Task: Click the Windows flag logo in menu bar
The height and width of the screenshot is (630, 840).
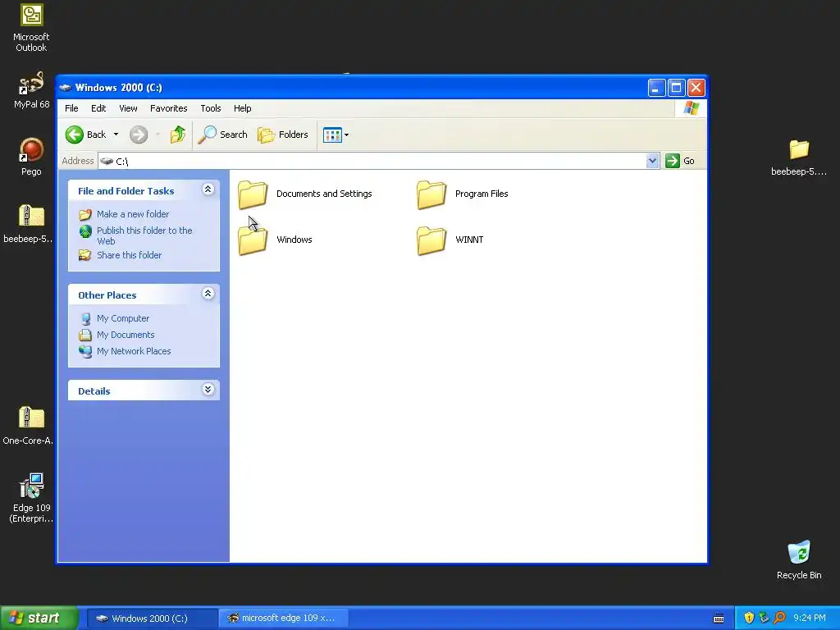Action: pyautogui.click(x=691, y=108)
